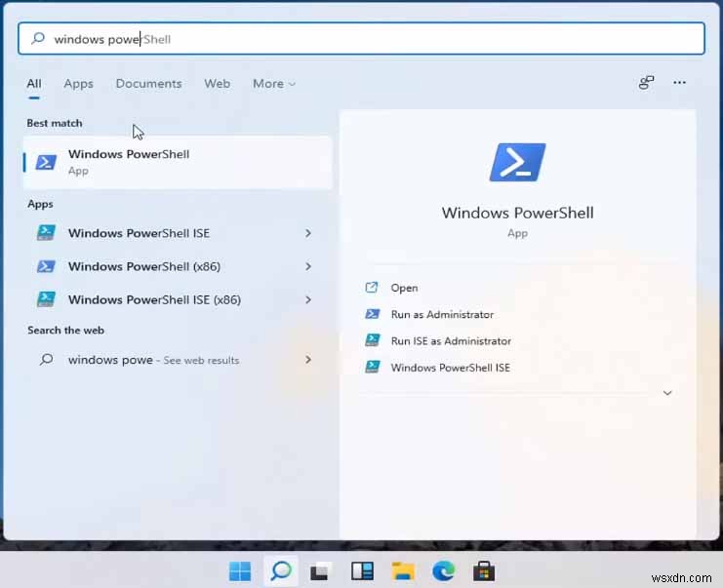Select 'windows powe' web search result

[x=178, y=360]
